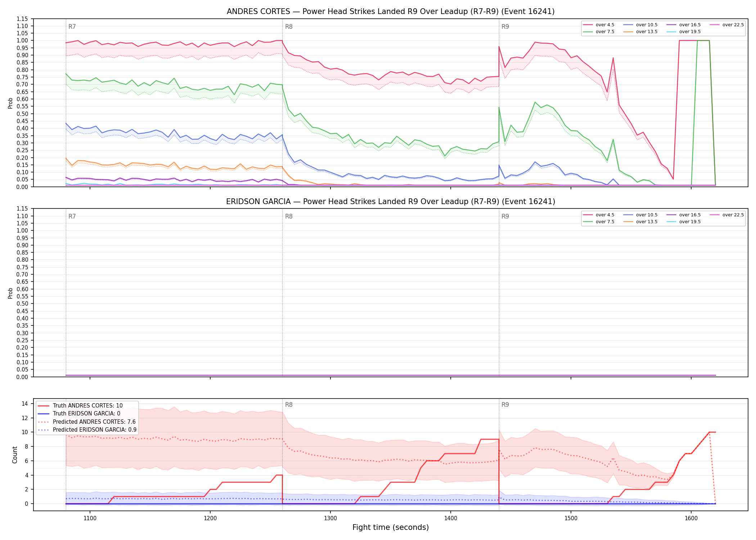Click the 1600 x-axis tick label
This screenshot has height=540, width=756.
pos(691,518)
